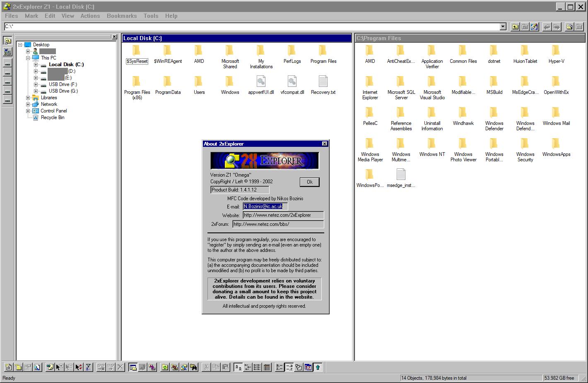Image resolution: width=588 pixels, height=383 pixels.
Task: Expand the Libraries tree node
Action: 28,98
